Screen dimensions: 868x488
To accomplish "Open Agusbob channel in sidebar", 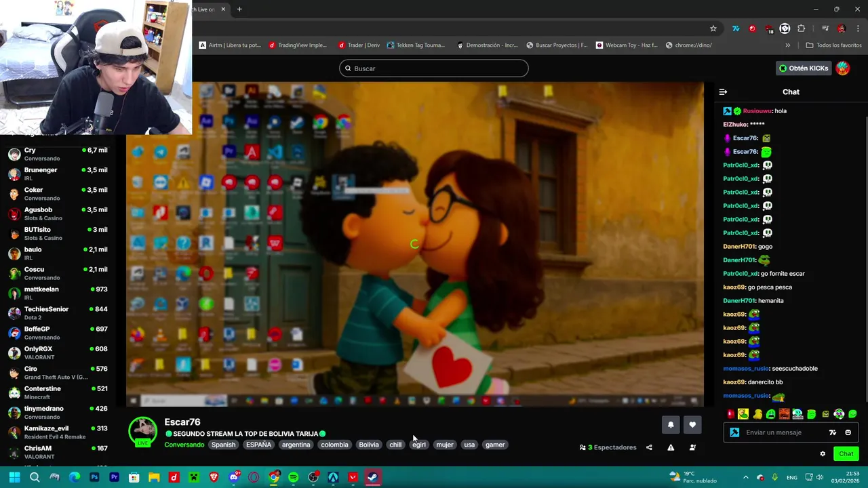I will (58, 213).
